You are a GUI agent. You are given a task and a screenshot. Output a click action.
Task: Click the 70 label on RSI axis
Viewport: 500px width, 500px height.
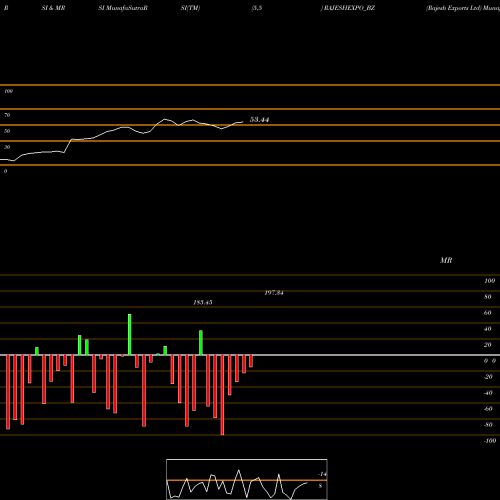pyautogui.click(x=7, y=115)
